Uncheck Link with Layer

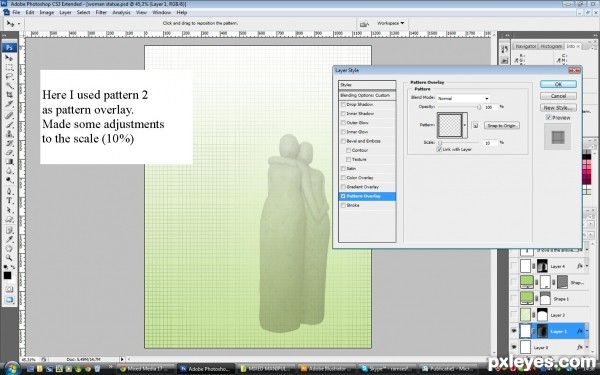[x=439, y=150]
